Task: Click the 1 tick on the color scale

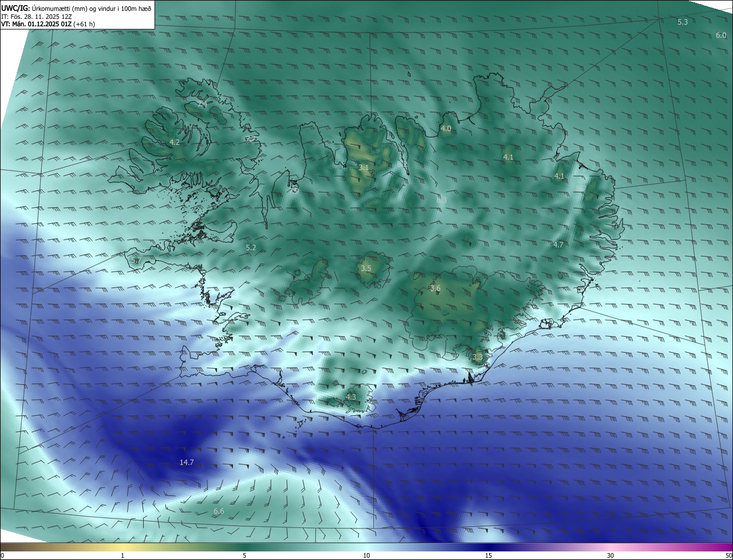Action: tap(123, 555)
